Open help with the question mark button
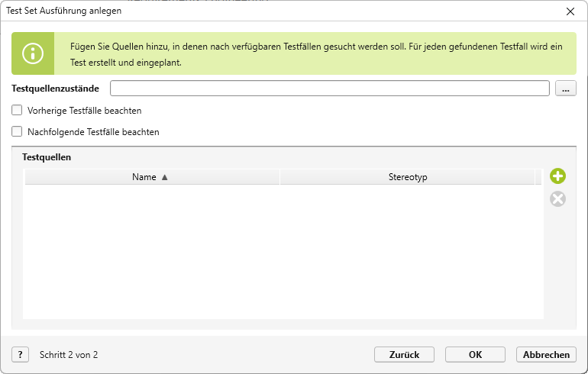This screenshot has width=588, height=374. coord(20,355)
